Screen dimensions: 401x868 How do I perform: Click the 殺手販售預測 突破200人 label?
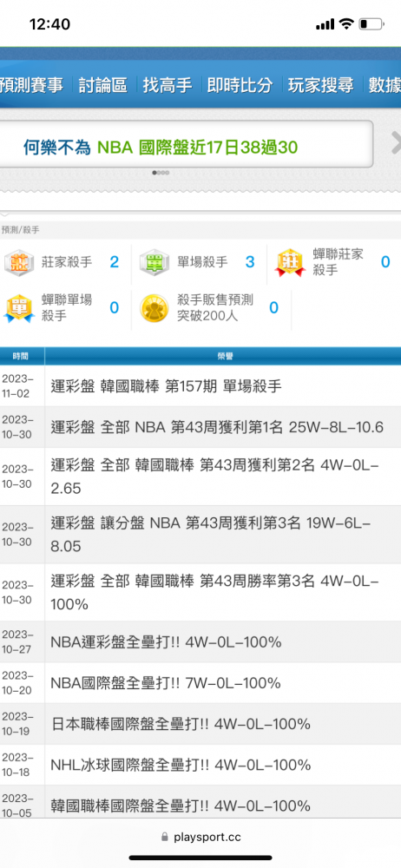[215, 308]
